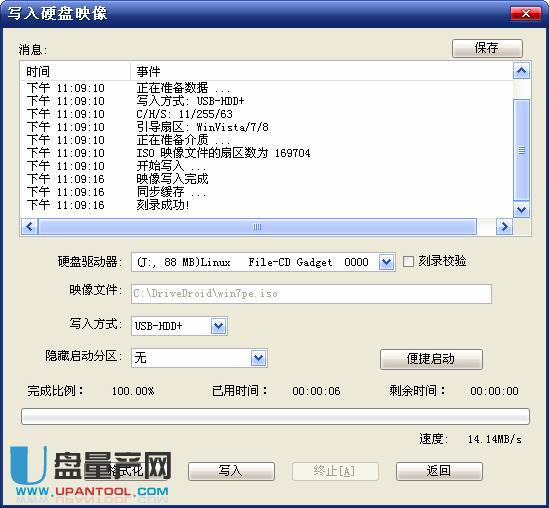This screenshot has width=549, height=508.
Task: Select the log row 写入方式: USB-HDD+
Action: 267,101
